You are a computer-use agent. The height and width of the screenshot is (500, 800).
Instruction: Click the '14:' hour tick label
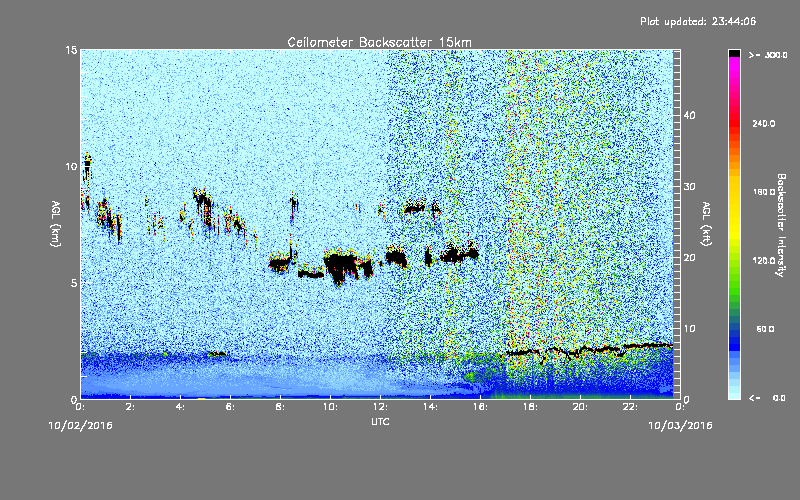pos(431,407)
